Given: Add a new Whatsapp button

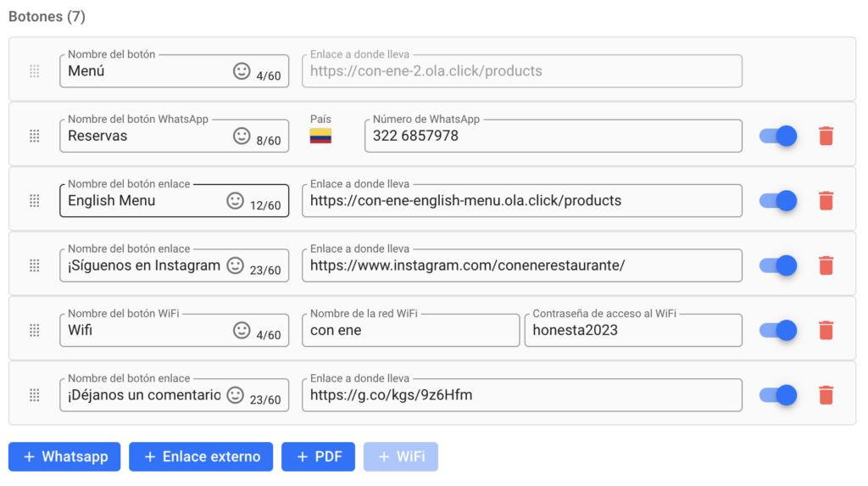Looking at the screenshot, I should pos(64,456).
